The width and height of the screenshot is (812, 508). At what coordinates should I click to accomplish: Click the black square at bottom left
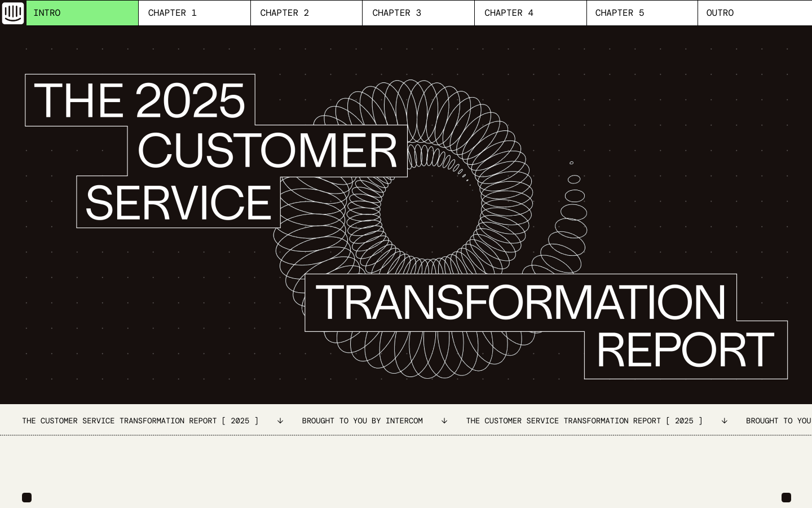click(27, 497)
